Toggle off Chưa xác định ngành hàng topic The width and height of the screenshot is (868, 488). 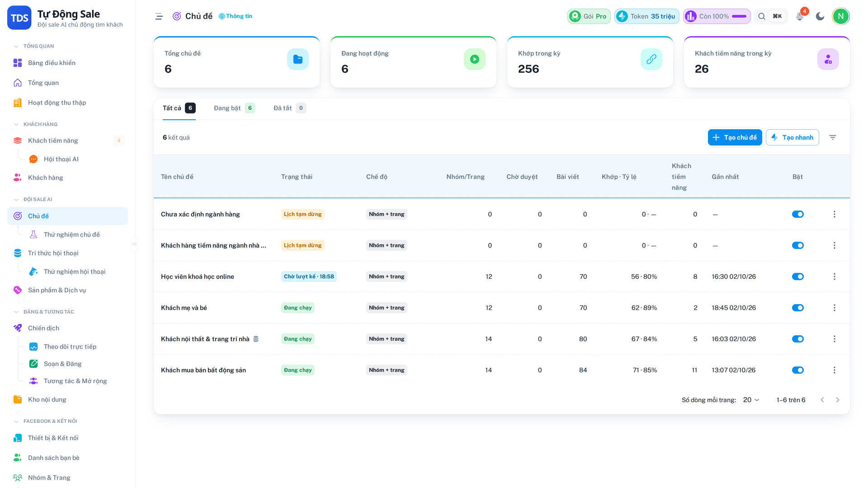pyautogui.click(x=798, y=214)
